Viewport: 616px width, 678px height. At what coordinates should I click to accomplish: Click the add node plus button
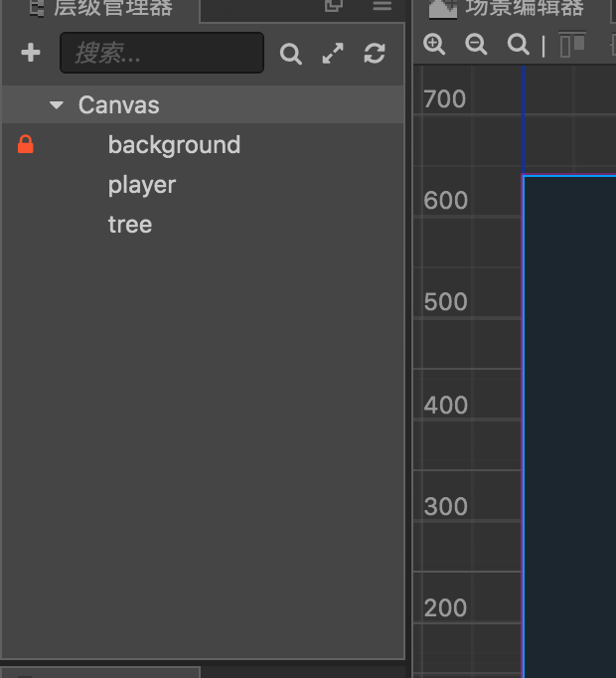pos(31,53)
